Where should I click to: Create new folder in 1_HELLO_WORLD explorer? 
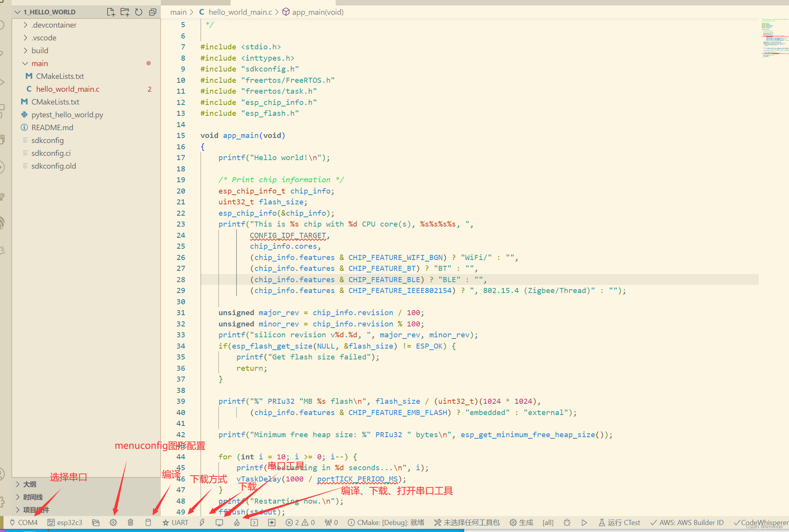[x=125, y=12]
